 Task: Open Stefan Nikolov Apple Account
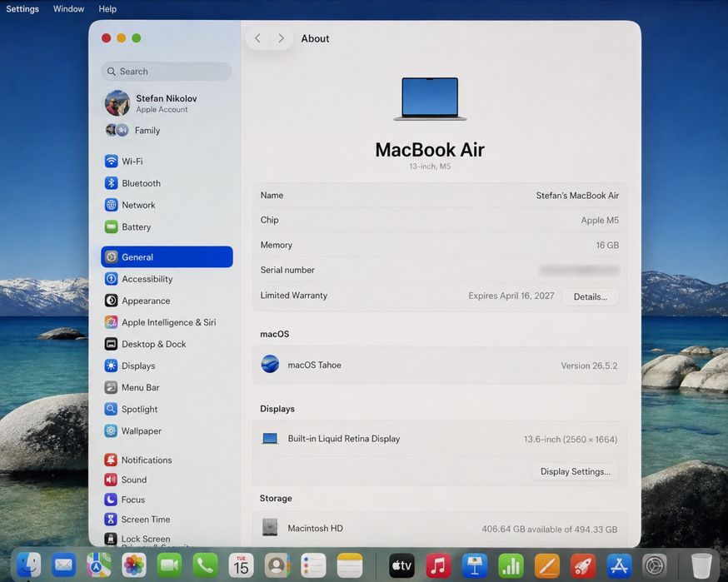point(167,103)
